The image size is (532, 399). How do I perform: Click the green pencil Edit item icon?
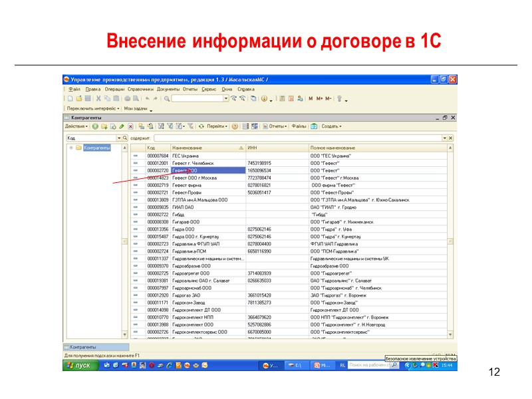pos(122,126)
